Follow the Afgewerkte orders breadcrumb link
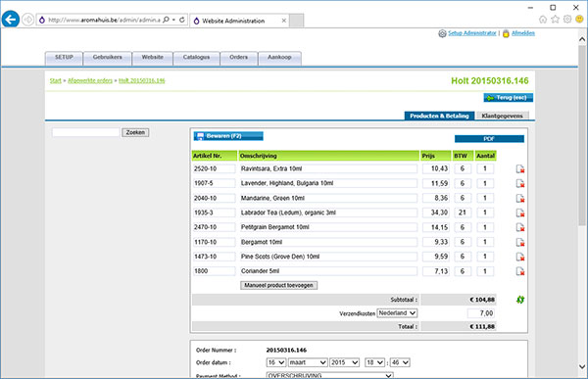 90,80
